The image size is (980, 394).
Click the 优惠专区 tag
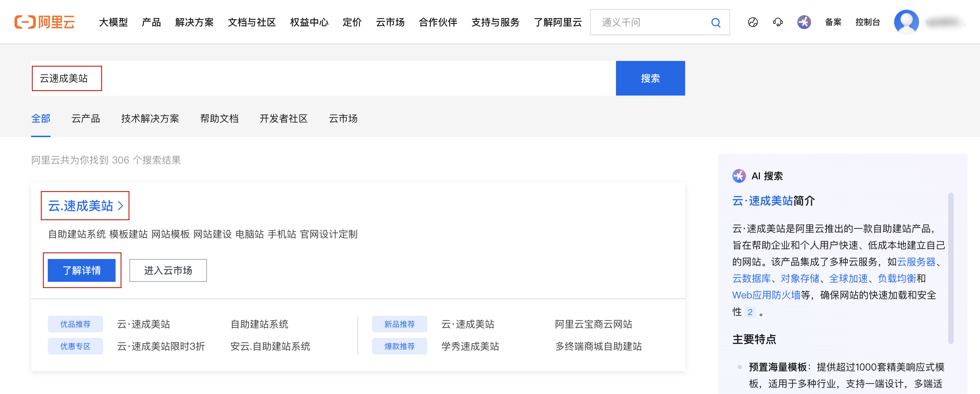(75, 347)
